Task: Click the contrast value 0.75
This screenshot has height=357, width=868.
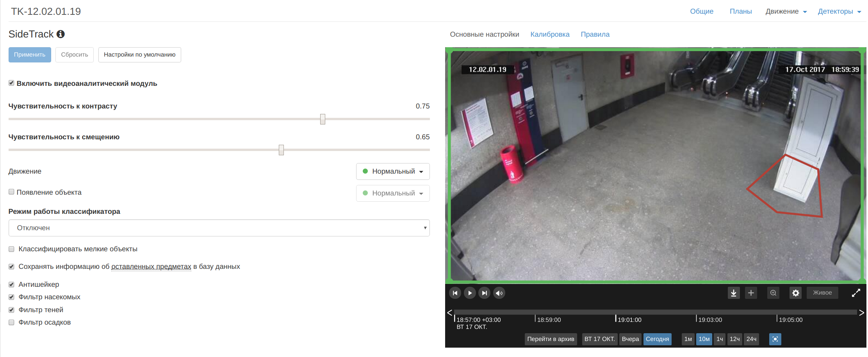Action: coord(422,106)
